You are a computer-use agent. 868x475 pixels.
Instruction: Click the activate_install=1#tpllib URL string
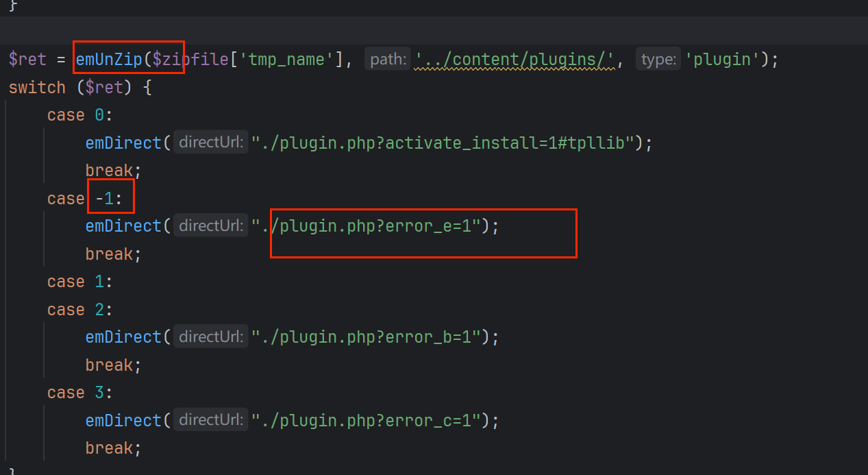click(441, 143)
